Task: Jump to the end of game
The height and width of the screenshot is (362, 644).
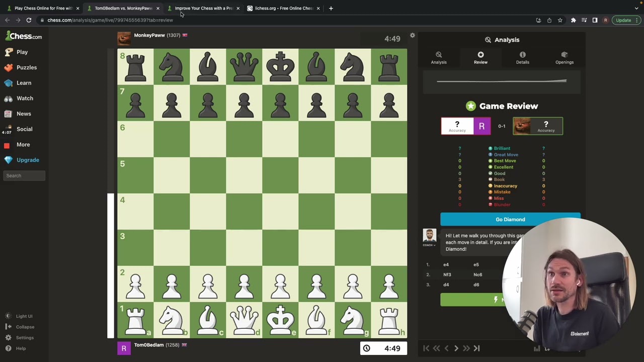Action: pos(476,348)
